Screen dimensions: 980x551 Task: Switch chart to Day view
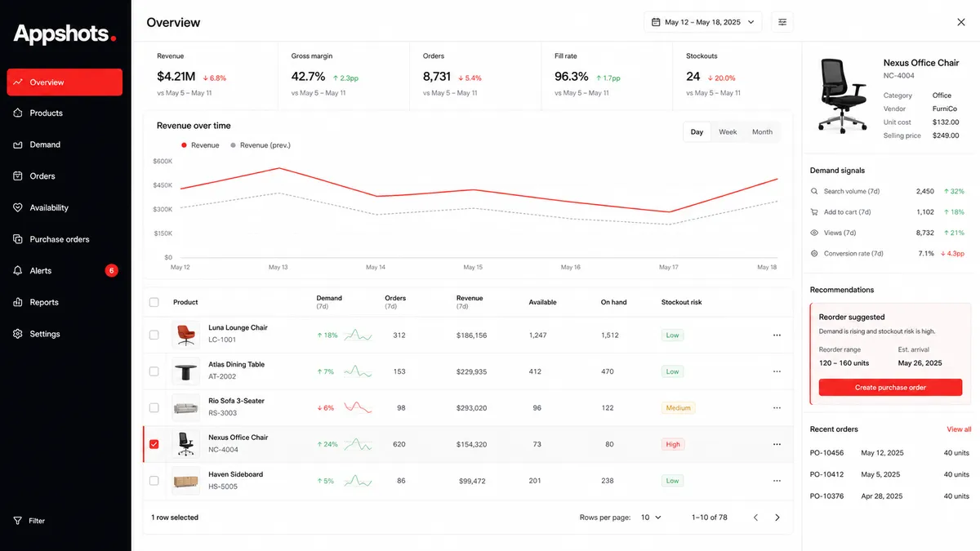click(697, 132)
